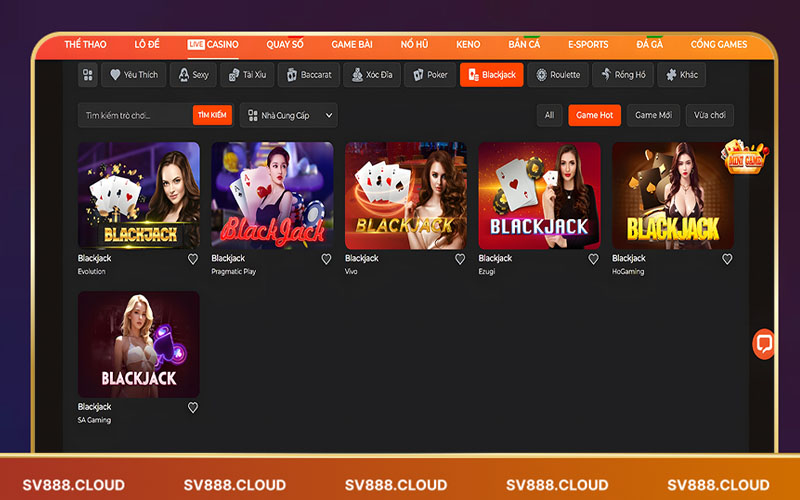800x500 pixels.
Task: Open the Vivo Blackjack thumbnail
Action: click(x=406, y=195)
